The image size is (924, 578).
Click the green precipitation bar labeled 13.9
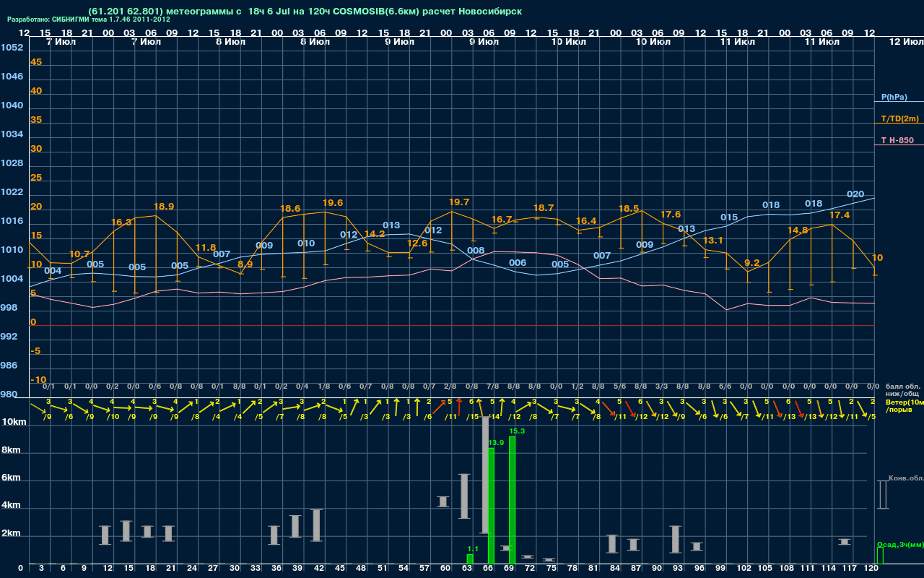[491, 506]
